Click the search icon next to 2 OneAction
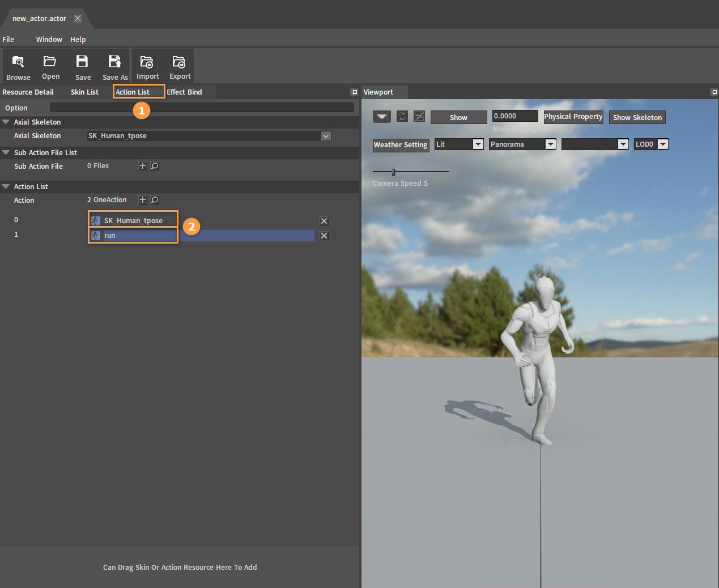This screenshot has width=719, height=588. [155, 200]
